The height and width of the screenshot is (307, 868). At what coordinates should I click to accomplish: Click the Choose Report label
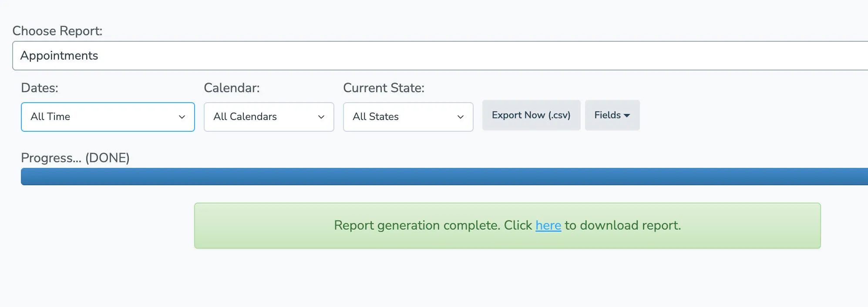tap(57, 30)
